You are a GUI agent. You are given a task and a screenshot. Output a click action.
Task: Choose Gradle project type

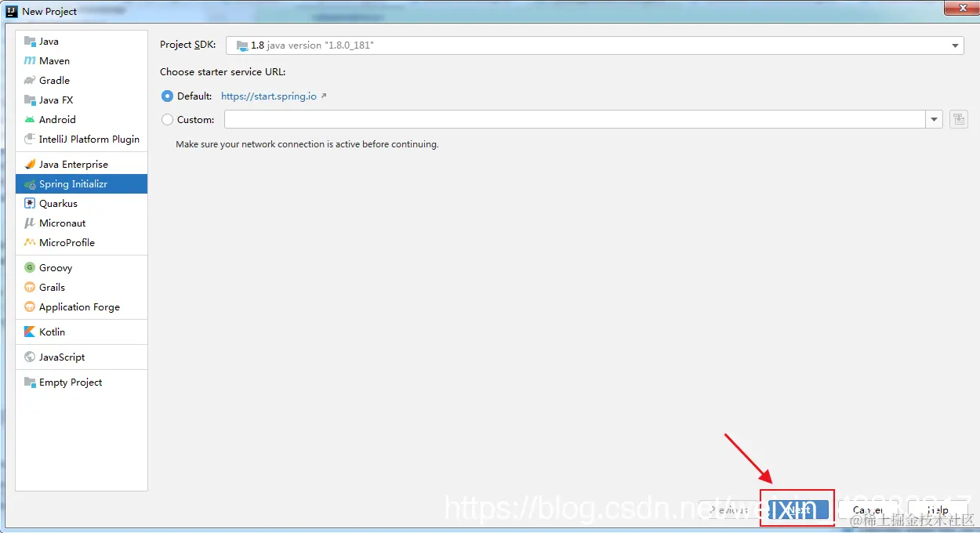pos(82,81)
